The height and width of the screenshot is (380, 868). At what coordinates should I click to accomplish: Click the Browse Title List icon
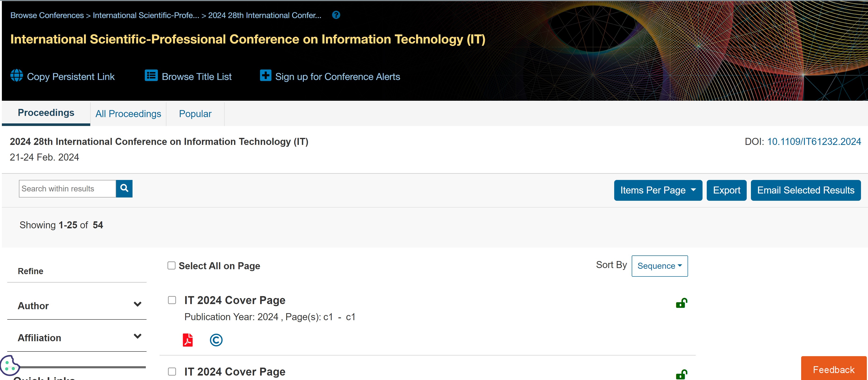[151, 75]
